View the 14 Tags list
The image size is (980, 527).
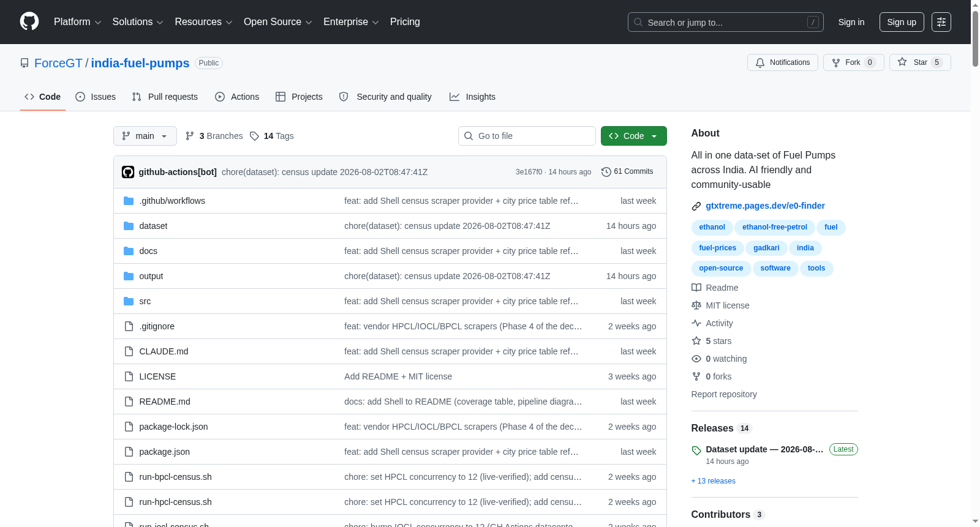click(272, 136)
